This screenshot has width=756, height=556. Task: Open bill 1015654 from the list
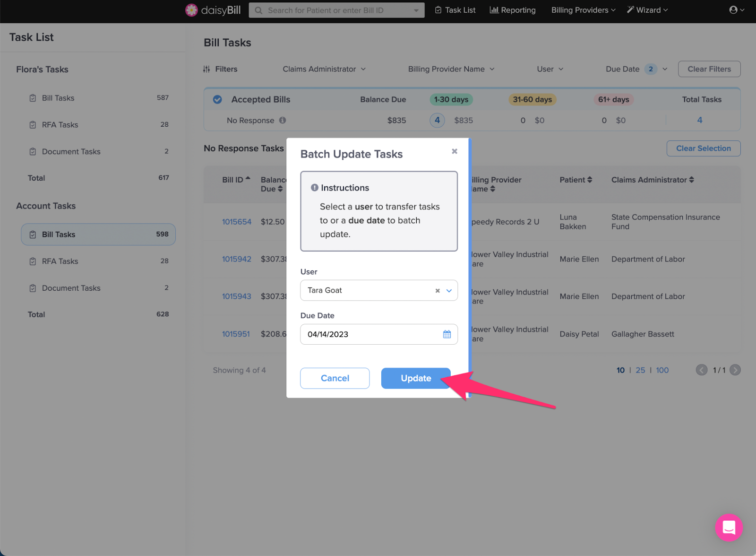[x=236, y=222]
